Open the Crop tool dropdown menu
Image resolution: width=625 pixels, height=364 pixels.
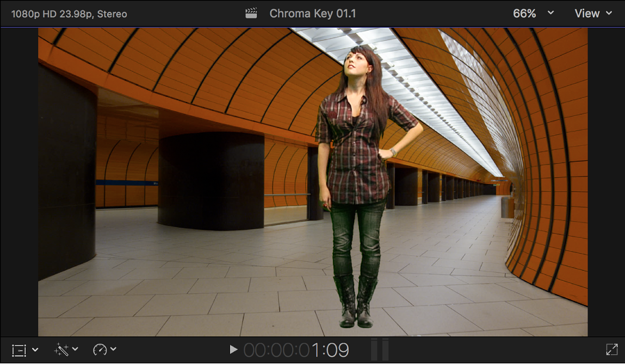tap(35, 349)
